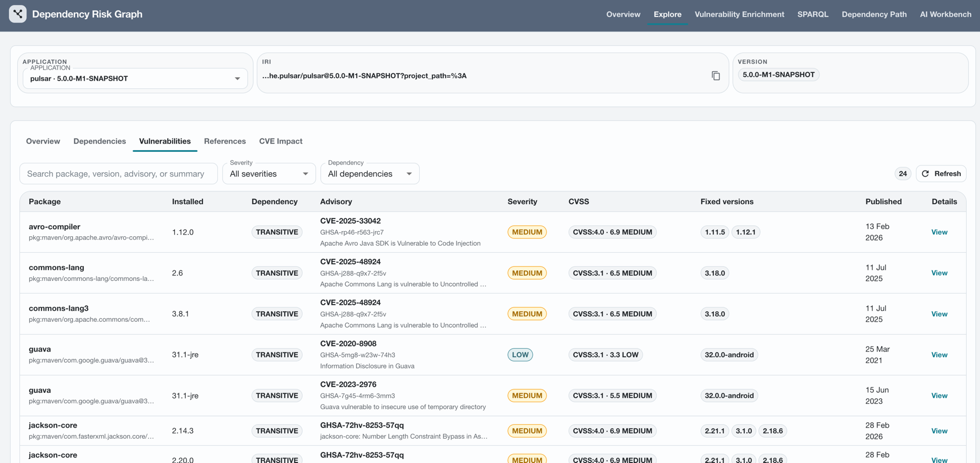Select Explore in the top navigation
Viewport: 980px width, 463px height.
(667, 14)
